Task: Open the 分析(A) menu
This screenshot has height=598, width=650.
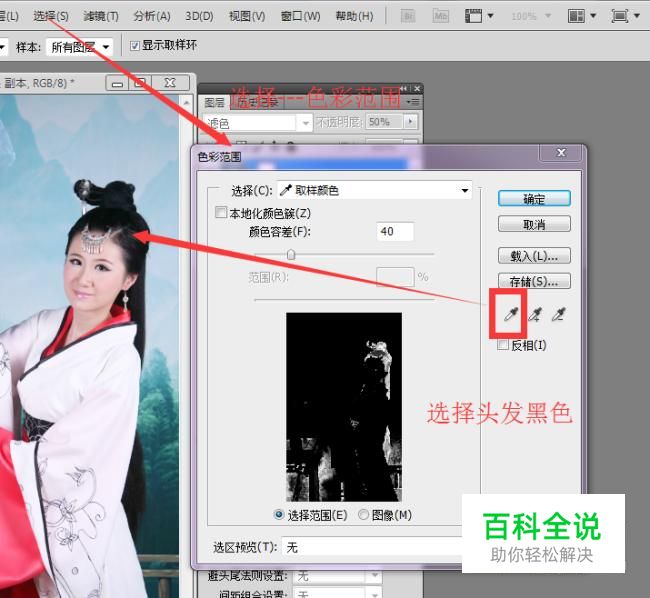Action: coord(152,17)
